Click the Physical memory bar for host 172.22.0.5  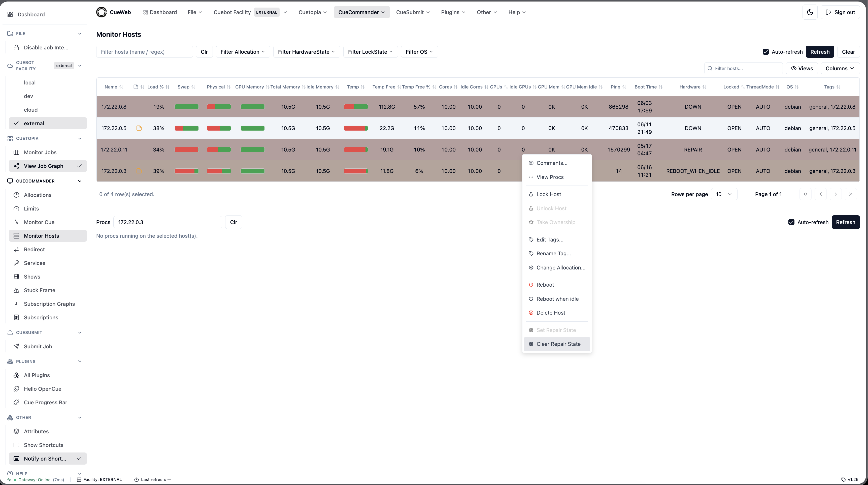coord(219,128)
